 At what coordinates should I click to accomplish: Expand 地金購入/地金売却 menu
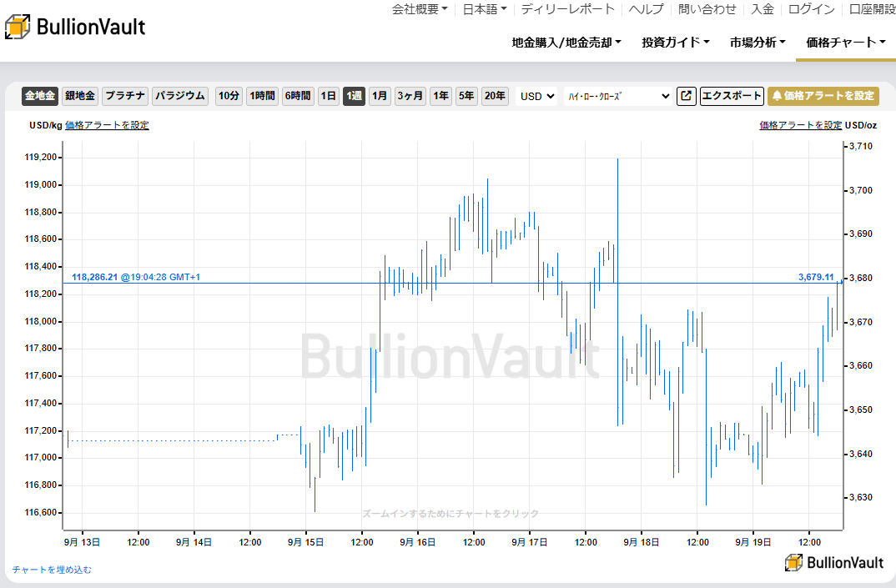click(x=566, y=43)
